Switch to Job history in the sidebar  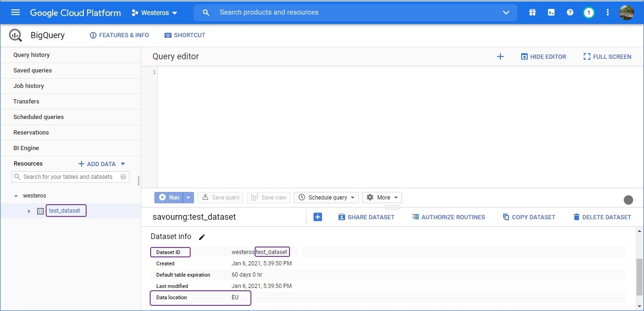(x=28, y=86)
